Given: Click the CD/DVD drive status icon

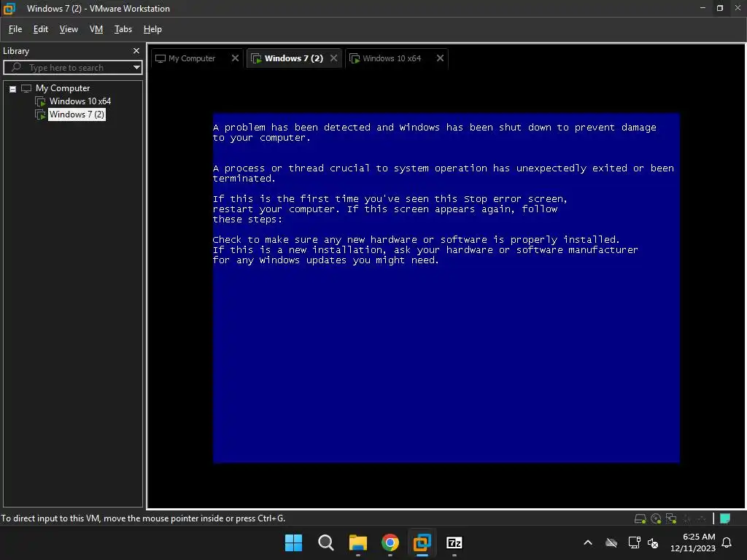Looking at the screenshot, I should (x=656, y=518).
